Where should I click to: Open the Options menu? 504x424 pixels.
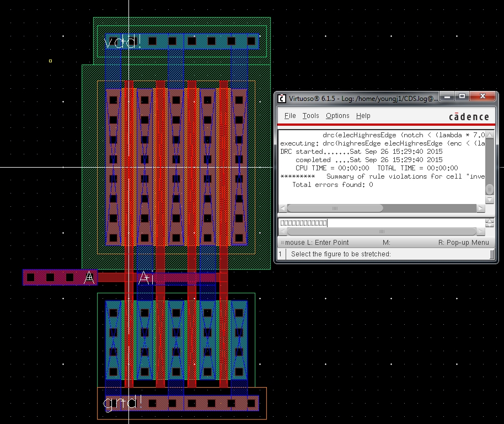coord(337,116)
